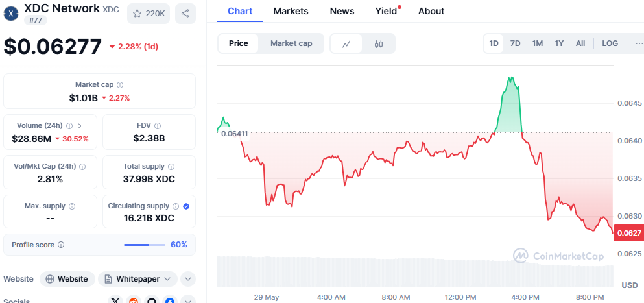Click the 29 May date axis label

[x=266, y=297]
